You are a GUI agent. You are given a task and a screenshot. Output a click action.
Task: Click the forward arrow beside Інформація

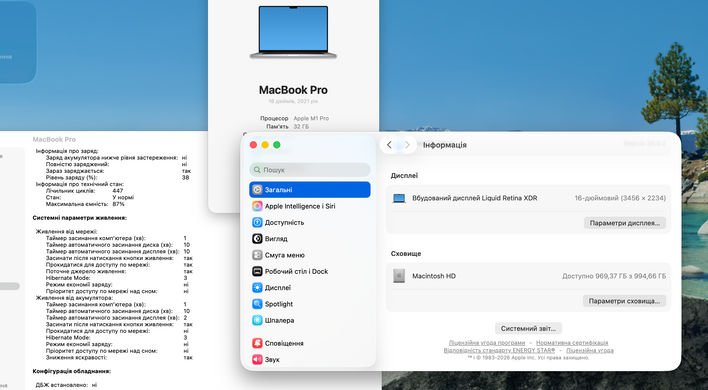coord(407,145)
